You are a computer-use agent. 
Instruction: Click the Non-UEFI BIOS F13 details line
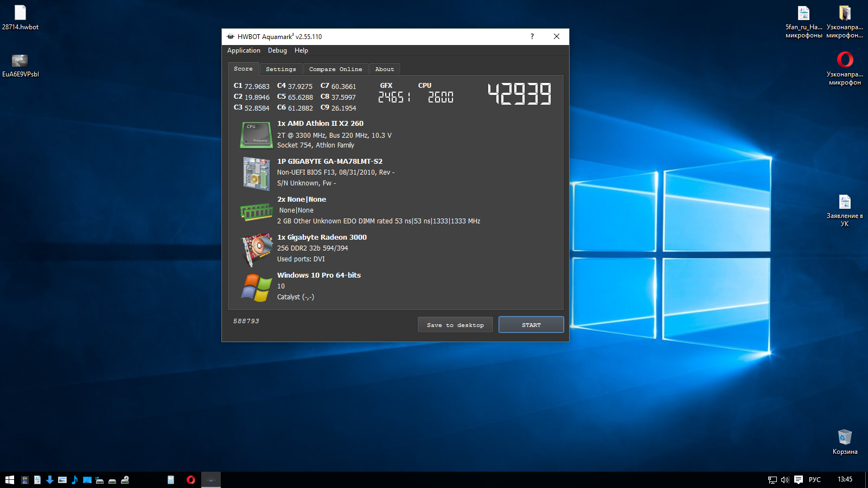point(336,172)
